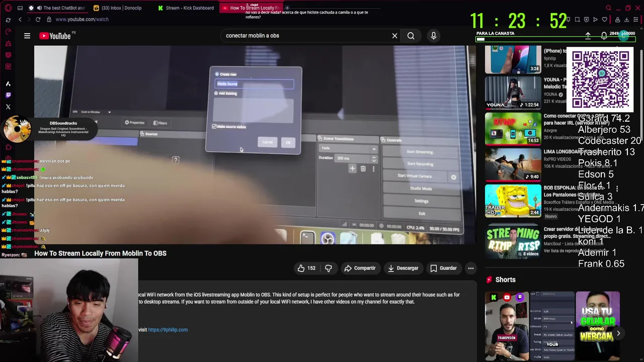Viewport: 644px width, 362px height.
Task: Open the Aria AI sidebar icon
Action: point(8,83)
